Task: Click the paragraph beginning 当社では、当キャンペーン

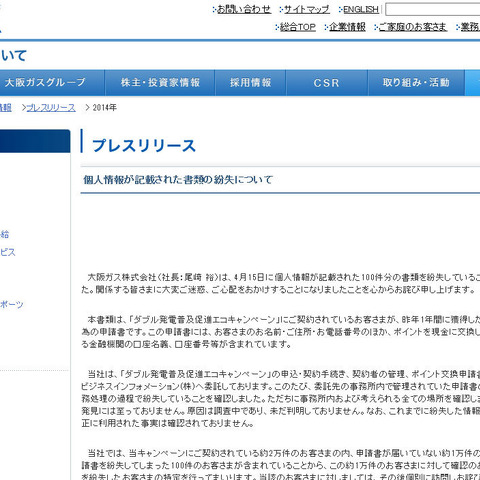Action: [x=281, y=465]
